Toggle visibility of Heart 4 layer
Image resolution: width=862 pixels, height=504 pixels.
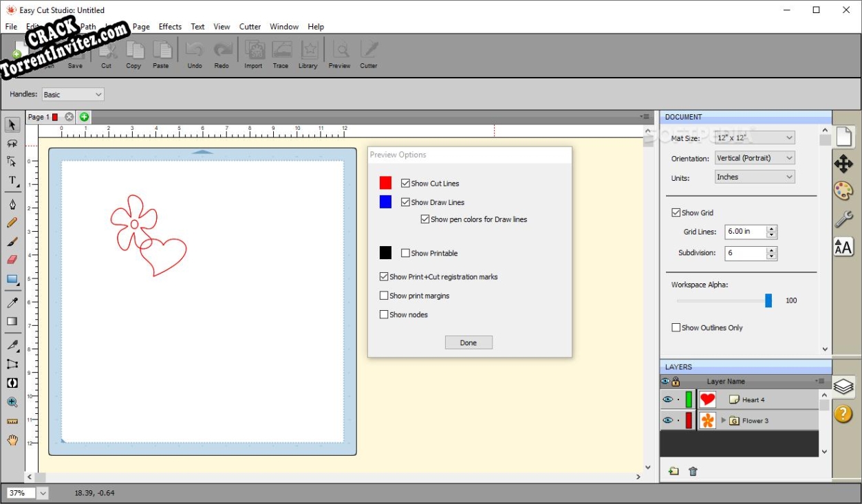click(667, 399)
